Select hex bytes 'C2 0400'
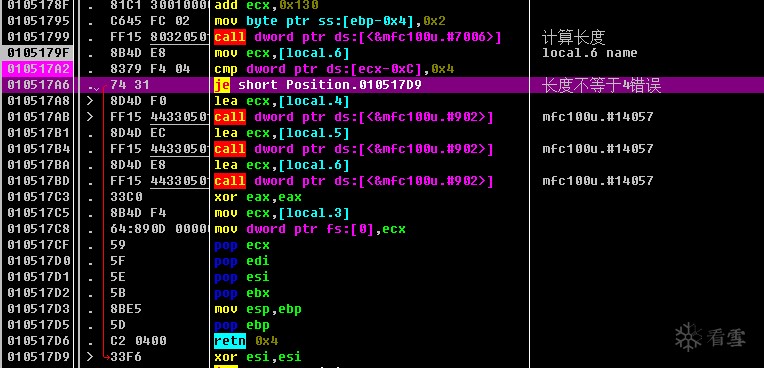This screenshot has height=368, width=764. (138, 341)
